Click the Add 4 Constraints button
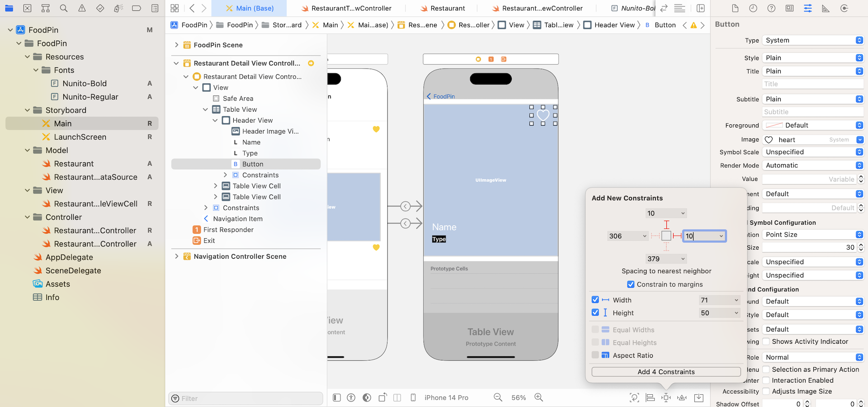The height and width of the screenshot is (407, 868). click(666, 372)
